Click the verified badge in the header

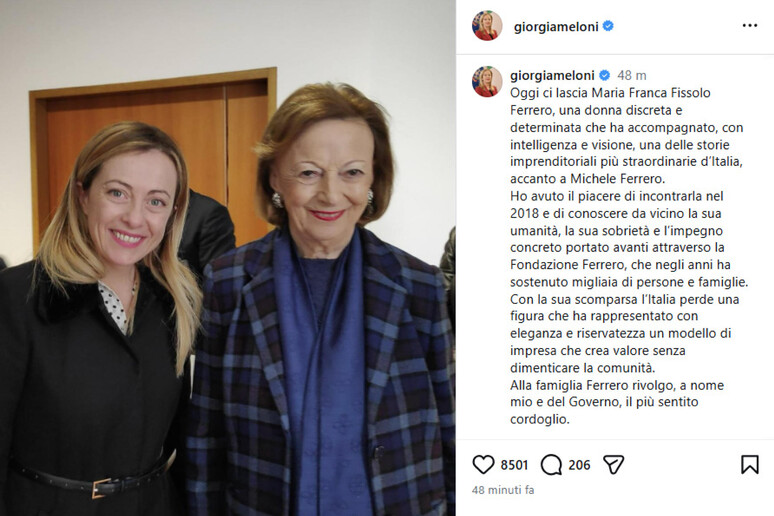click(608, 26)
